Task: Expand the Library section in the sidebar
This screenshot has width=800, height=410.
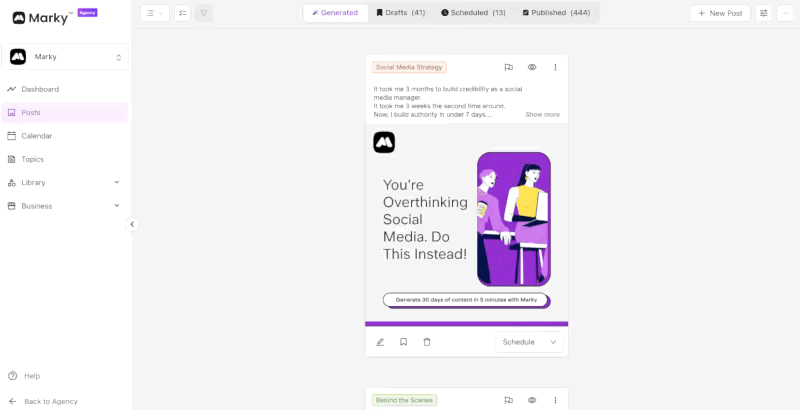Action: [64, 183]
